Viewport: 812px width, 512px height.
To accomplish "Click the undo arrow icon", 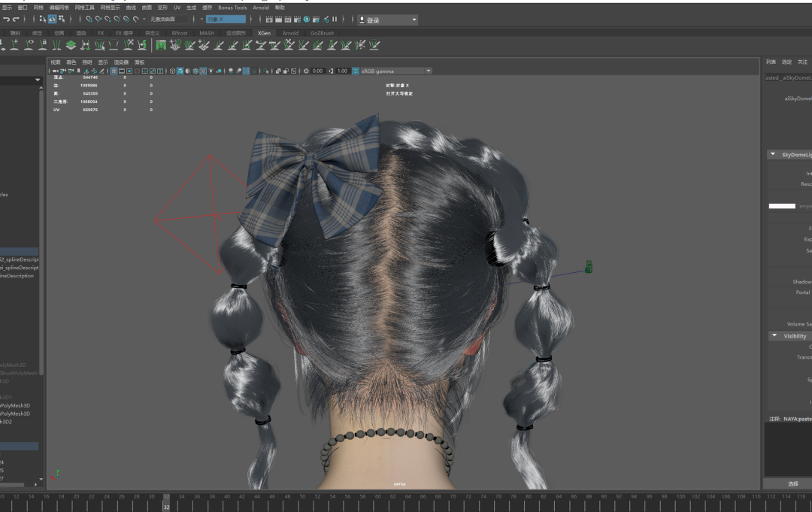I will point(7,19).
